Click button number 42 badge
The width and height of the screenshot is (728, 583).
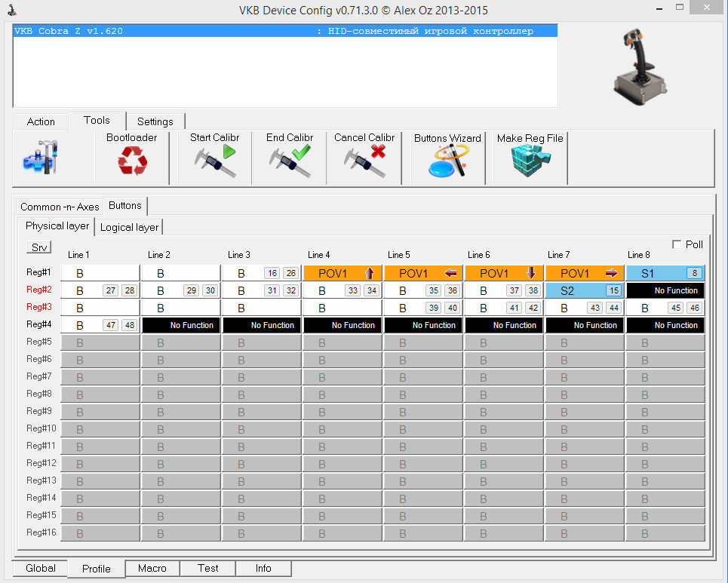(533, 308)
